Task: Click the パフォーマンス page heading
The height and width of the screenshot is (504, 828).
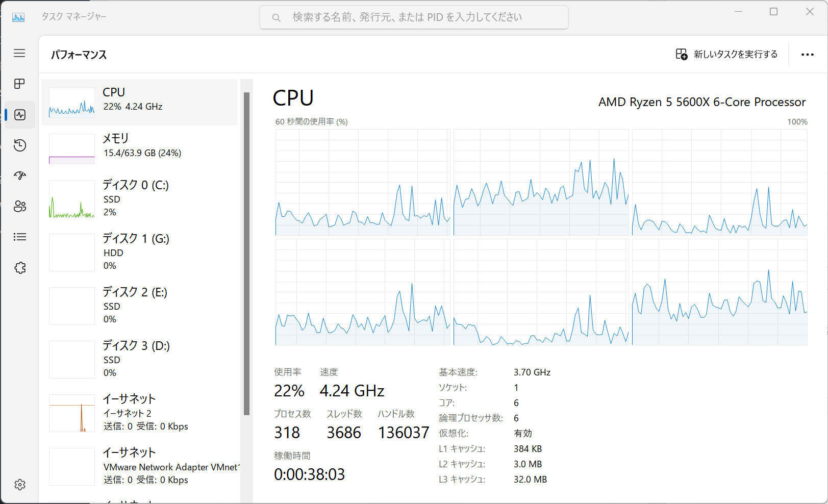Action: pos(79,55)
